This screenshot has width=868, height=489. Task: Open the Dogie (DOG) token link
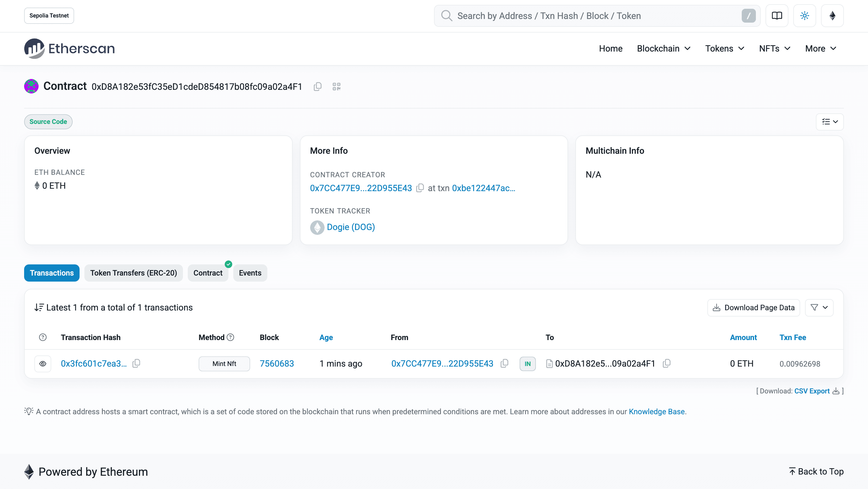(x=351, y=227)
